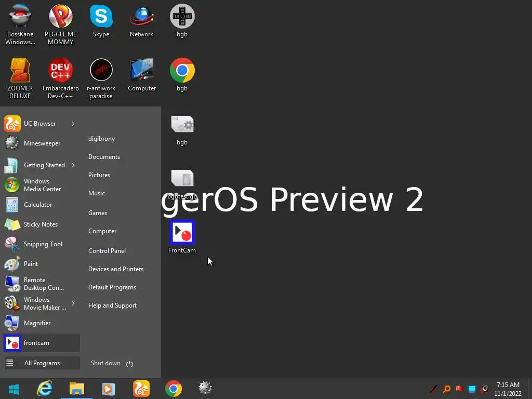Screen dimensions: 532x399
Task: Open Windows Media Player taskbar icon
Action: click(x=109, y=389)
